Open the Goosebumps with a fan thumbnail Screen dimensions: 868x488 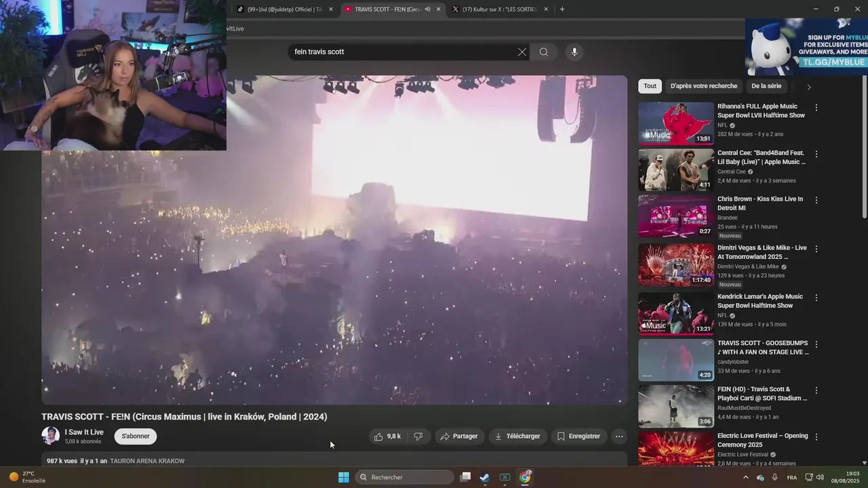676,360
